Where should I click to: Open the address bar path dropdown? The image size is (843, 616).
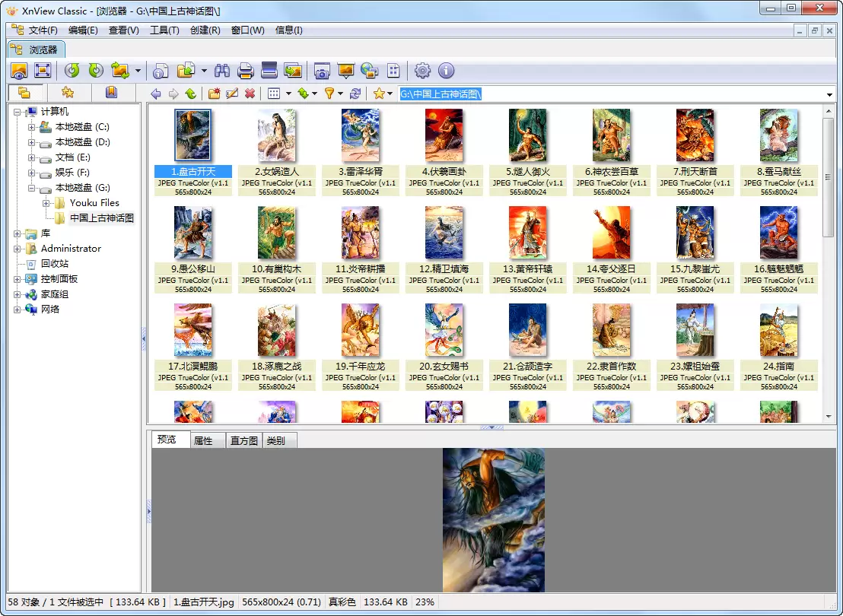pyautogui.click(x=829, y=94)
